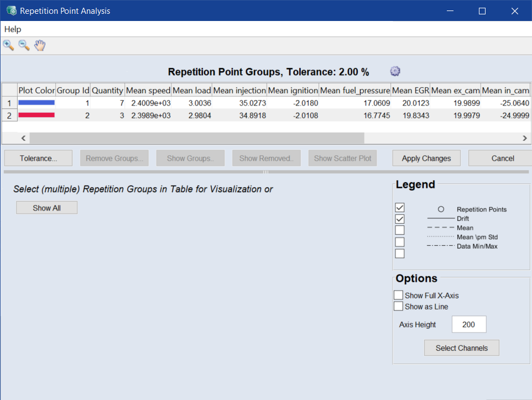532x400 pixels.
Task: Enable the Show Full X-Axis option
Action: tap(398, 296)
